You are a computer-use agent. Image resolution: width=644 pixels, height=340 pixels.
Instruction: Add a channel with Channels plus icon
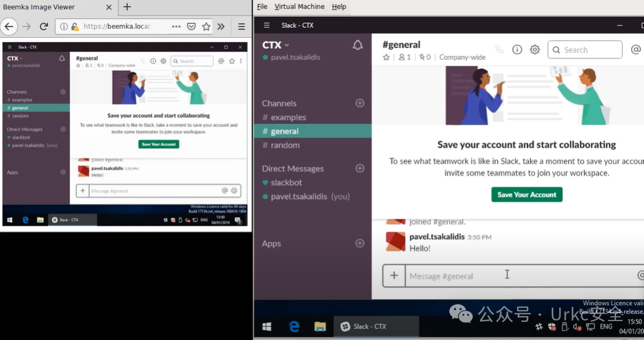(x=360, y=103)
